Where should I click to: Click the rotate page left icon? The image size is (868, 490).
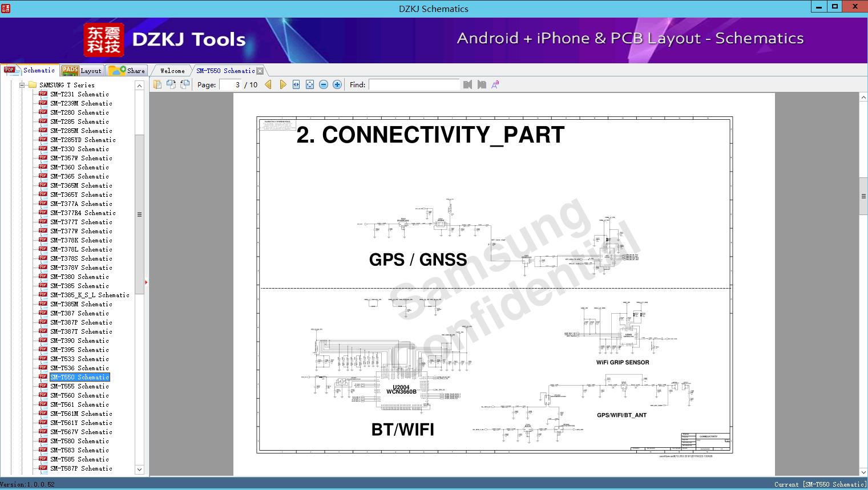tap(171, 84)
